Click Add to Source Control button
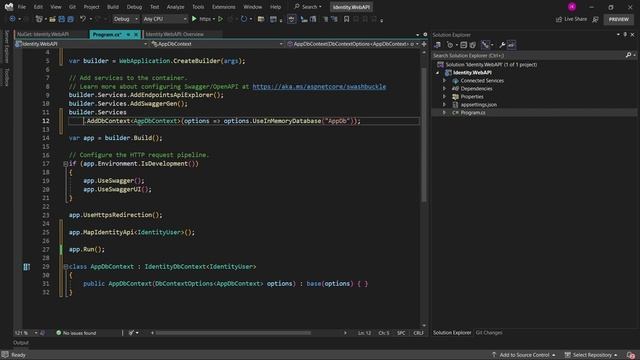Viewport: 640px width, 360px height. pyautogui.click(x=524, y=355)
